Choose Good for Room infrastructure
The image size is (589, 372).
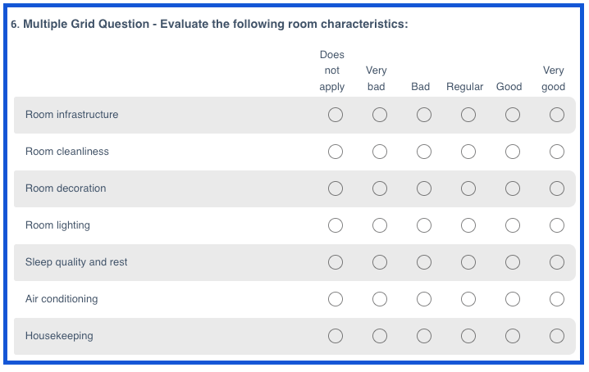click(x=512, y=115)
